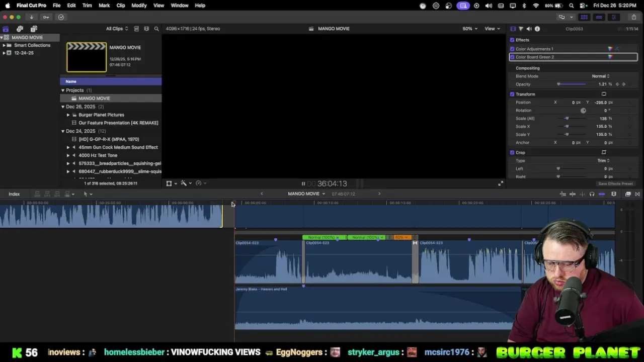Viewport: 644px width, 362px height.
Task: Collapse the Projects group
Action: [x=63, y=90]
